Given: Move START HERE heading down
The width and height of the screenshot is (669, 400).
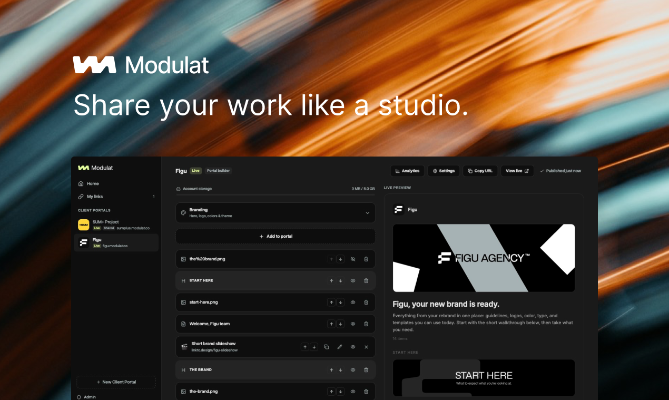Looking at the screenshot, I should pos(340,281).
